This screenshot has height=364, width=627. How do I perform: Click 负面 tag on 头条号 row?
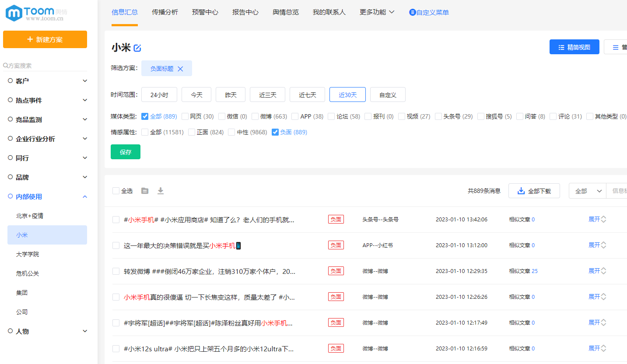336,220
